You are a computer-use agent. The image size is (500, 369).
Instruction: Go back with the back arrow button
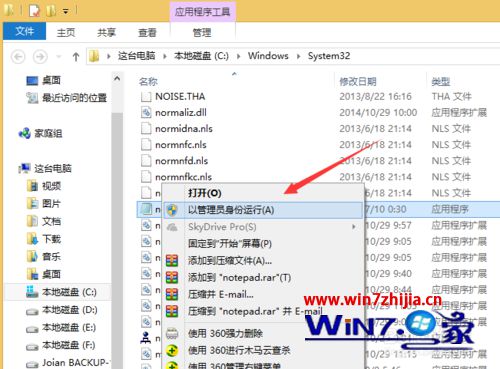pyautogui.click(x=18, y=57)
